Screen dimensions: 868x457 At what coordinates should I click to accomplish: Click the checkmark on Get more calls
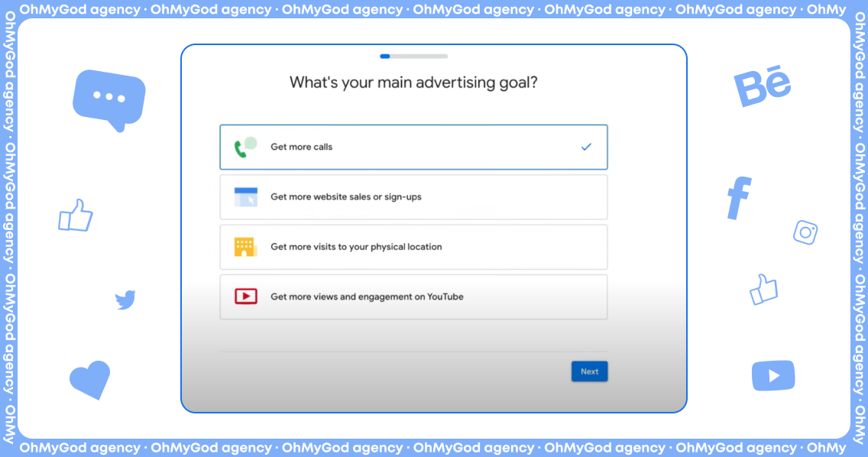[586, 147]
